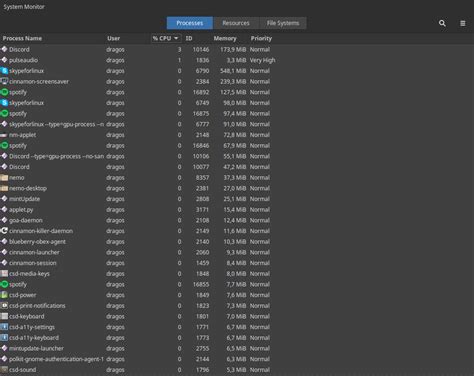
Task: Click the csd-power battery icon
Action: (4, 295)
